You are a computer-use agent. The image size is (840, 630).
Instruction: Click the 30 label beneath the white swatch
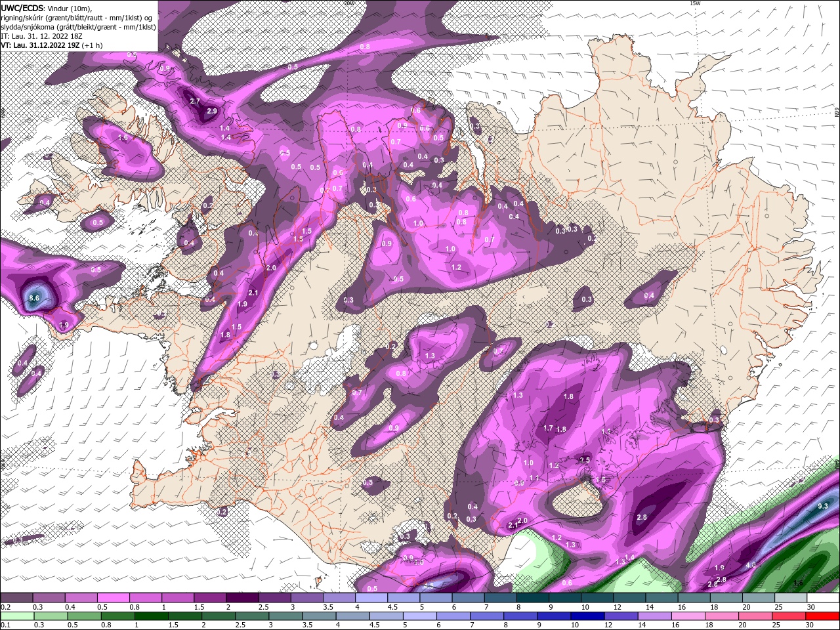[811, 607]
